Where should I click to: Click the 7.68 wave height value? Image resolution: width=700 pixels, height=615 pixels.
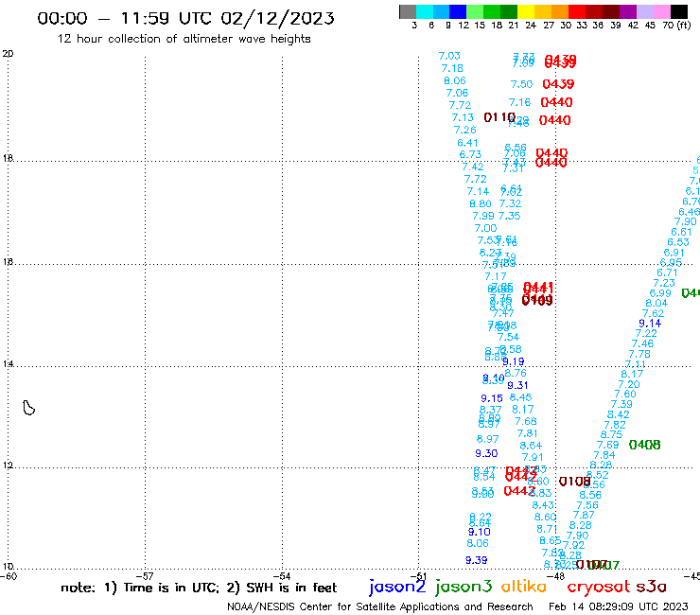click(x=525, y=421)
